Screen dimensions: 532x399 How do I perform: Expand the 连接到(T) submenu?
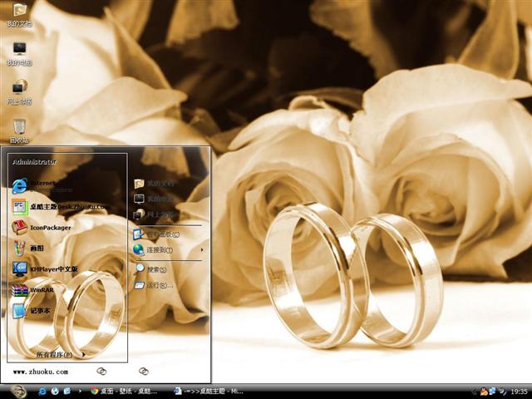pos(168,249)
